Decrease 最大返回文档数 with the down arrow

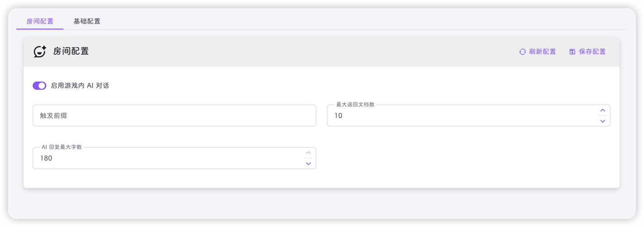602,121
